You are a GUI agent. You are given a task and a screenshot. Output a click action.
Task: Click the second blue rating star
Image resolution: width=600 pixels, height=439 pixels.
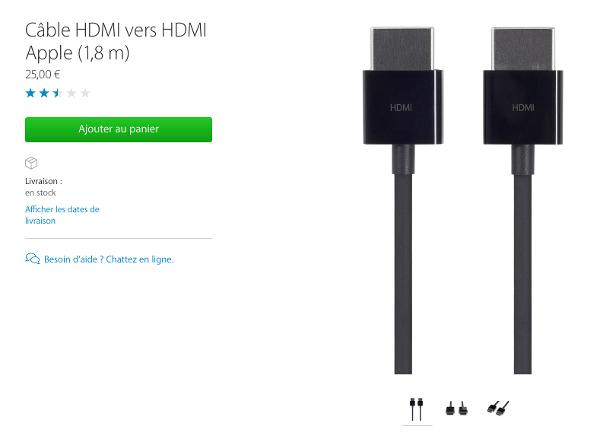tap(44, 93)
